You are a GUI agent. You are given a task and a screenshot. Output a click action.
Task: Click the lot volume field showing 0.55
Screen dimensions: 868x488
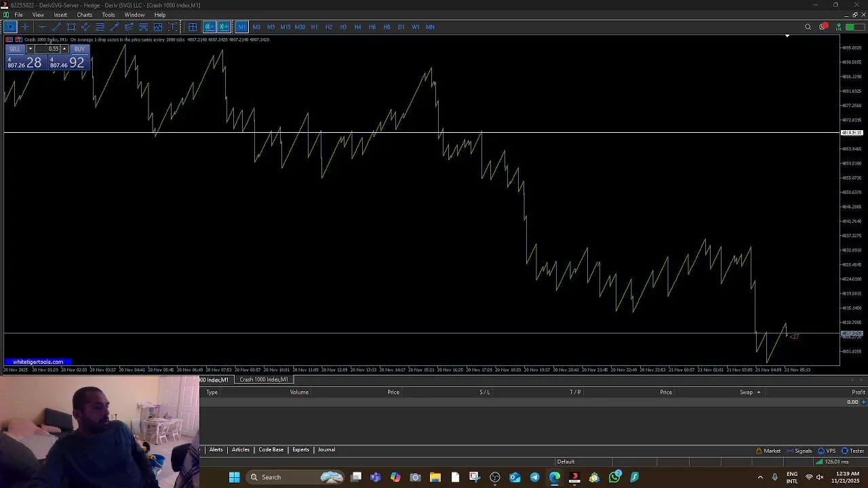click(x=47, y=49)
